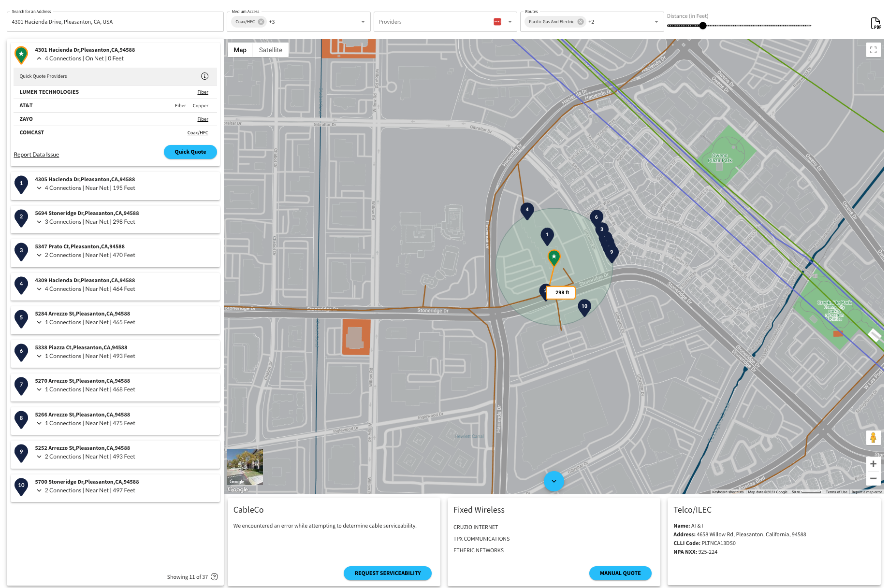The width and height of the screenshot is (889, 588).
Task: Open the Medium Access dropdown
Action: click(x=363, y=22)
